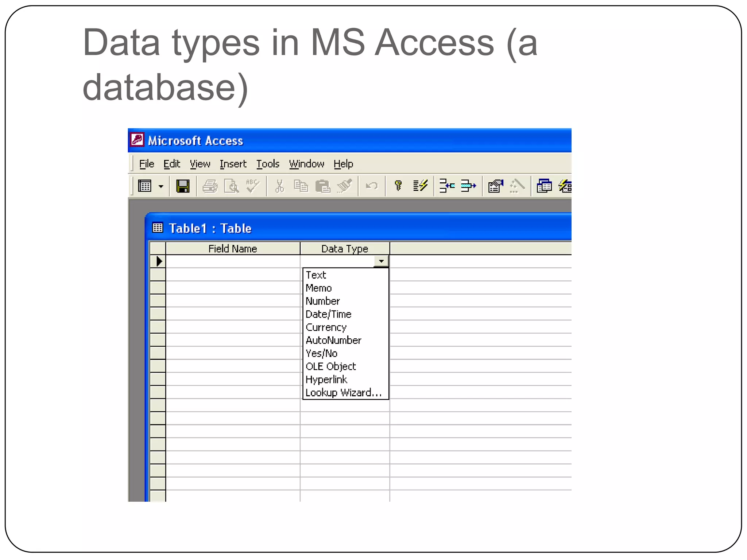
Task: Click the Paste clipboard icon
Action: 323,186
